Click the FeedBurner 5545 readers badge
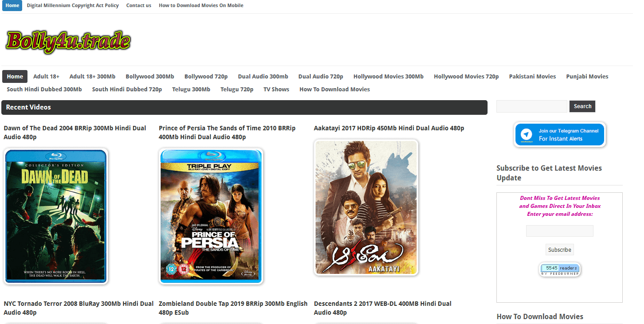Image resolution: width=644 pixels, height=324 pixels. (560, 270)
